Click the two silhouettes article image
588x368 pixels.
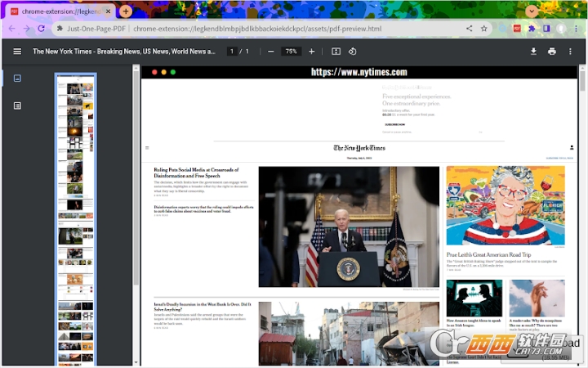click(x=474, y=298)
